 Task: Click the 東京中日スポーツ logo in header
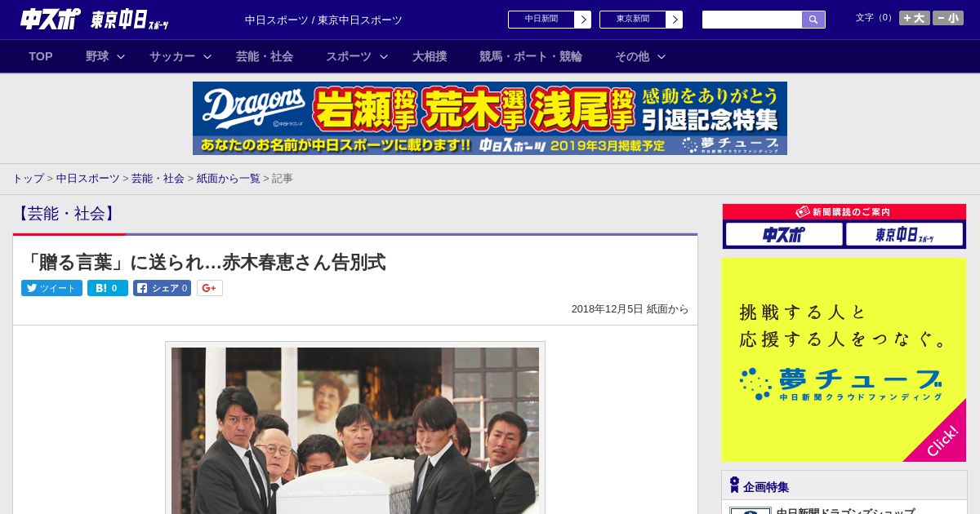click(x=129, y=20)
